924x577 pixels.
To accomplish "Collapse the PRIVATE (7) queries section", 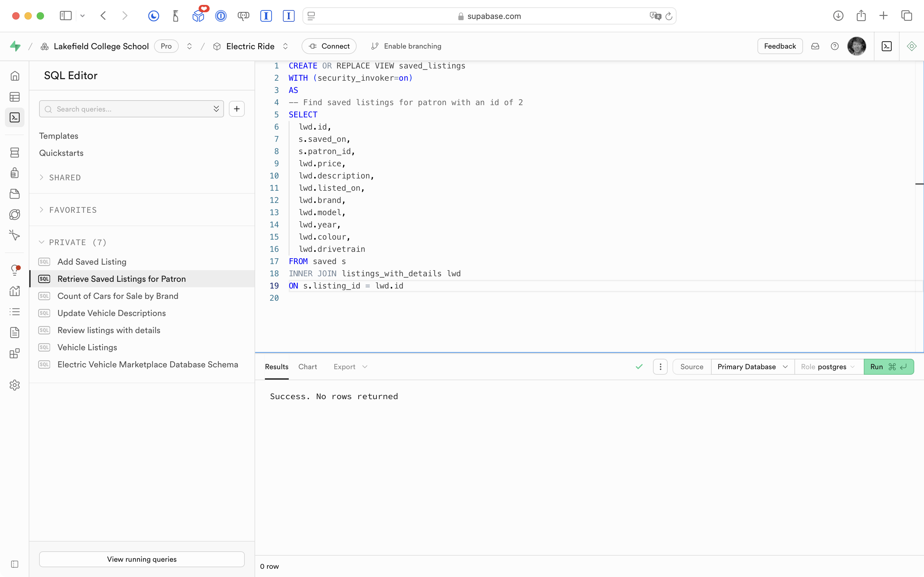I will 77,242.
